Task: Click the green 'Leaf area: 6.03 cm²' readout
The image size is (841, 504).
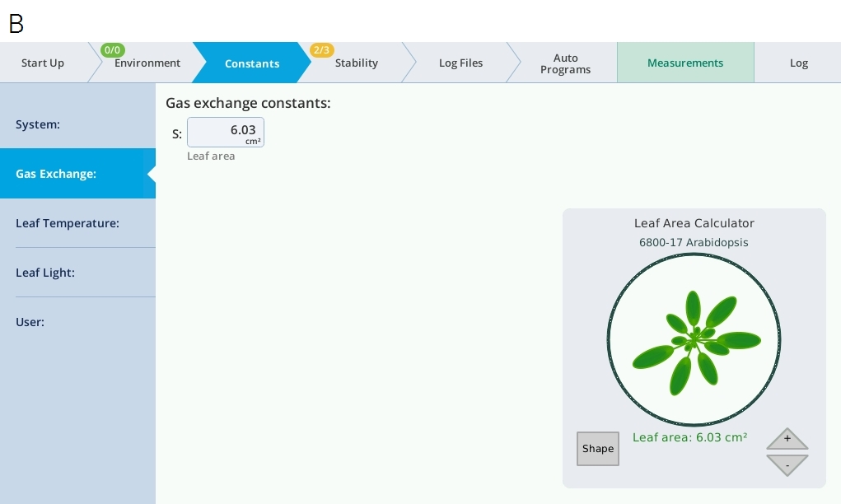Action: tap(689, 437)
